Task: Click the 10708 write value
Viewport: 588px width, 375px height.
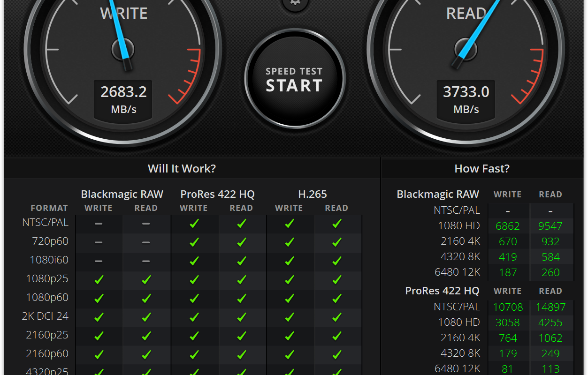Action: 508,307
